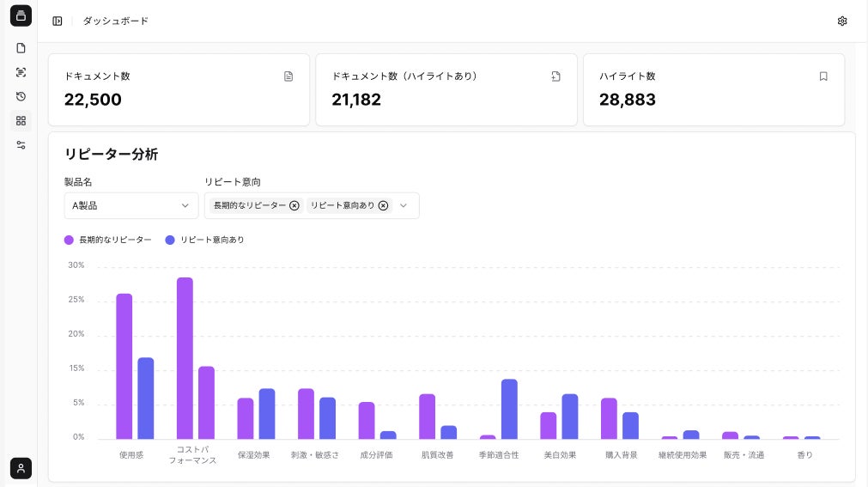This screenshot has width=868, height=487.
Task: Open the ドキュメント数 card
Action: pos(179,89)
